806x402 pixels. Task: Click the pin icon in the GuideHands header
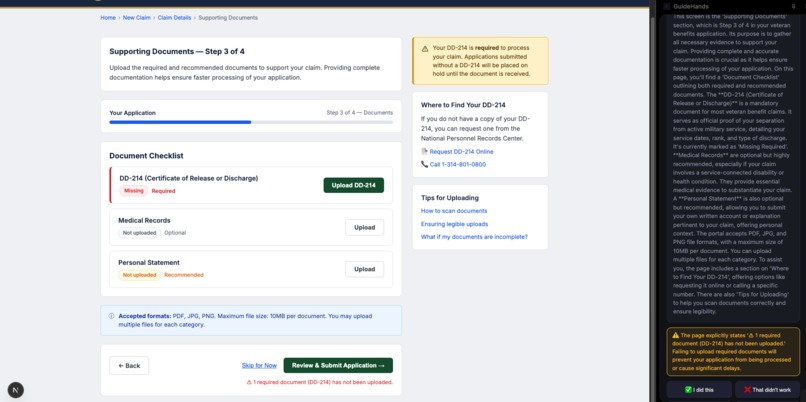coord(793,6)
